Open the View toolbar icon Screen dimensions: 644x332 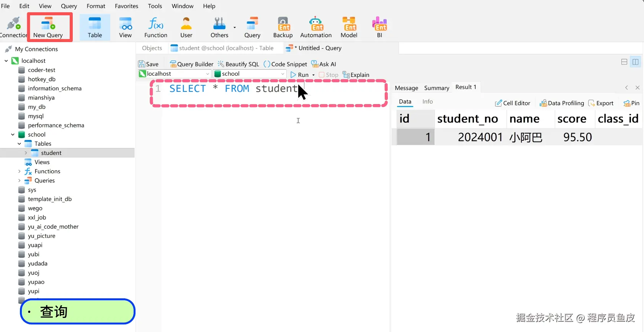pyautogui.click(x=125, y=27)
